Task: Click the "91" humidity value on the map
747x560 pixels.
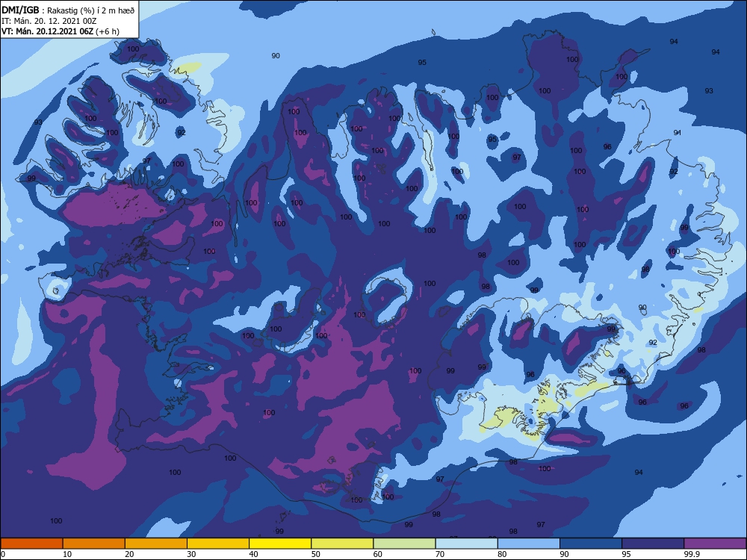Action: click(x=678, y=132)
